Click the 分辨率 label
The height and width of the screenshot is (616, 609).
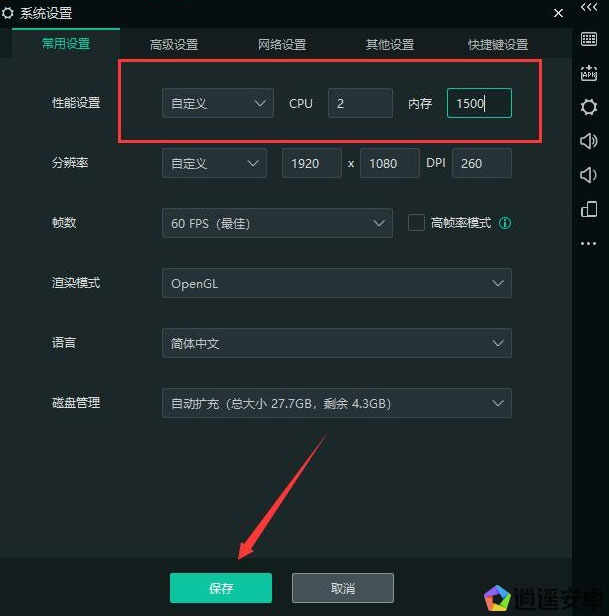tap(70, 163)
